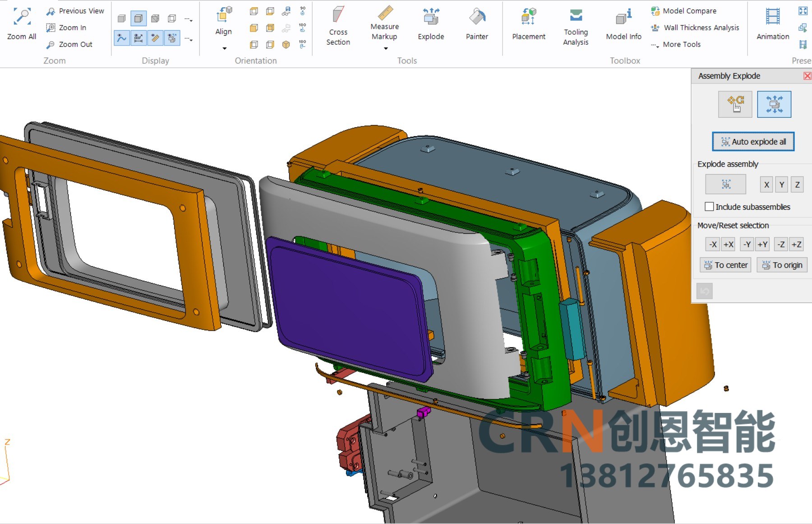Move selection in -Z direction

pos(781,244)
